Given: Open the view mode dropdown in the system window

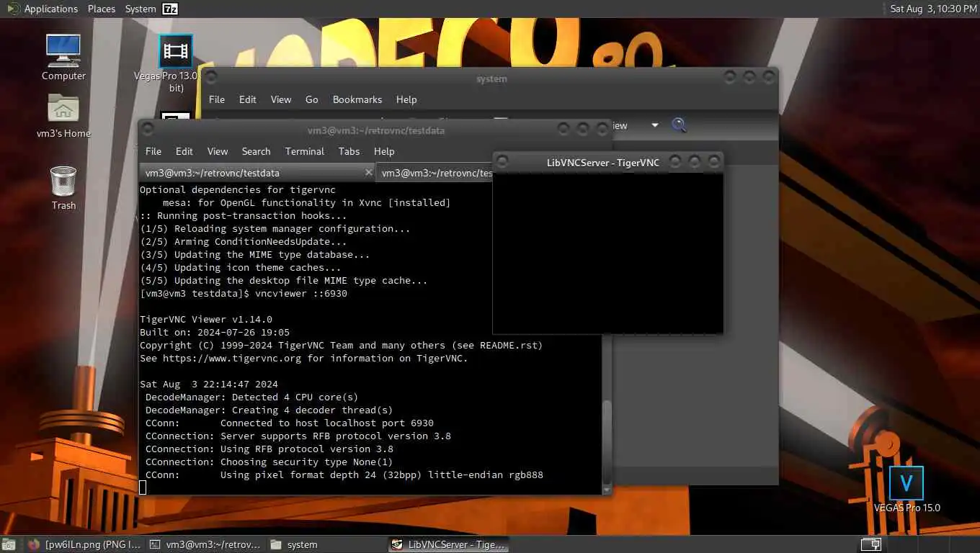Looking at the screenshot, I should (x=654, y=125).
